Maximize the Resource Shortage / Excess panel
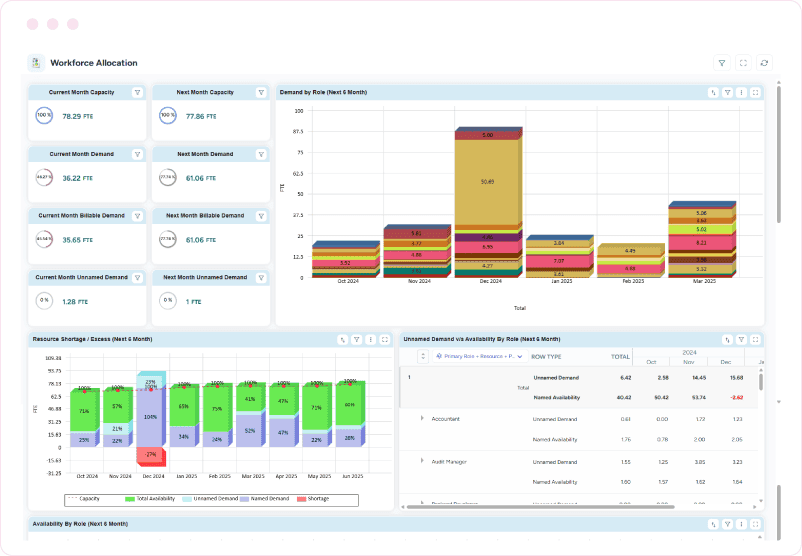The image size is (802, 556). coord(385,340)
